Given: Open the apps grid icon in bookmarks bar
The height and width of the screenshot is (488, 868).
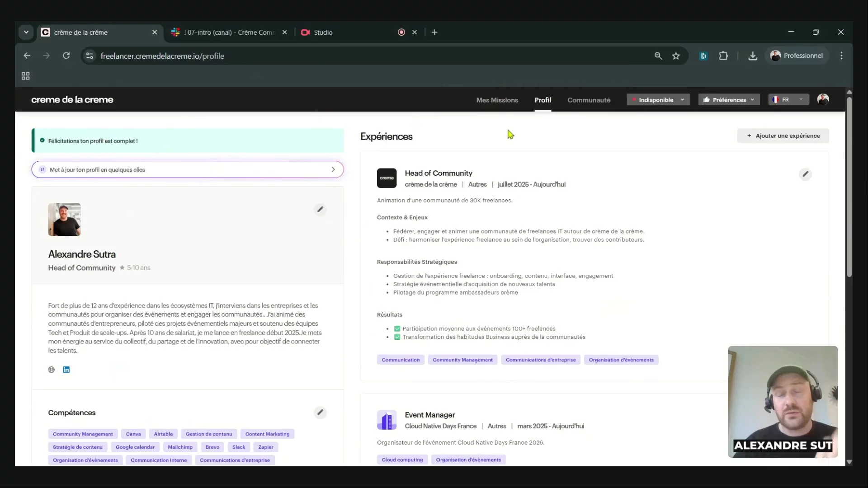Looking at the screenshot, I should pos(26,76).
